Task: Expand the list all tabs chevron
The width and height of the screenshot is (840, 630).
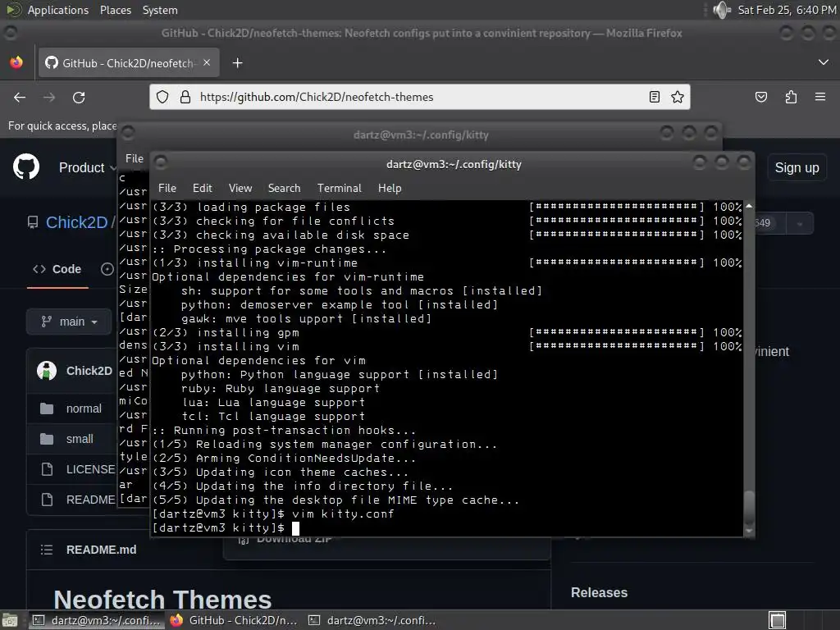Action: 824,62
